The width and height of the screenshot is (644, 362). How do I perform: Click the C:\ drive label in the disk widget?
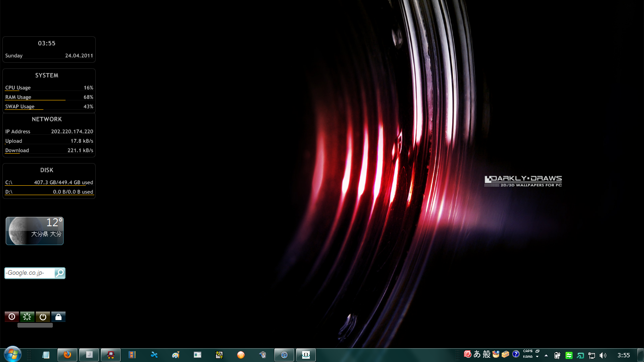[9, 182]
